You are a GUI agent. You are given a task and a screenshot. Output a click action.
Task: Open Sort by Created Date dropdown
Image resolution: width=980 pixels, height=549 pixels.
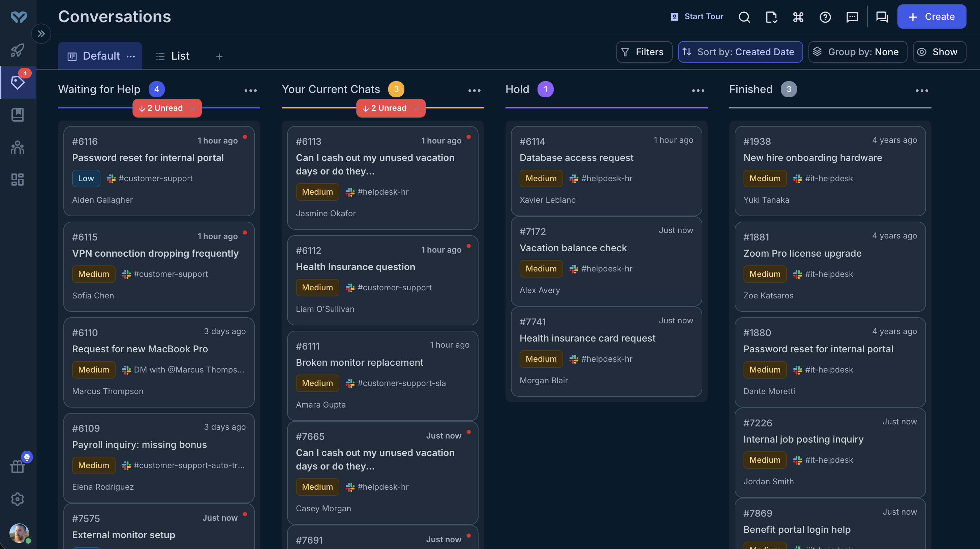[x=740, y=52]
